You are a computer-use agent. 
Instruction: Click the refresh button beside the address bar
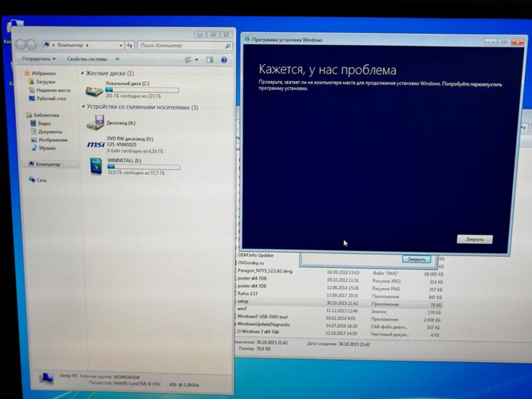click(130, 45)
